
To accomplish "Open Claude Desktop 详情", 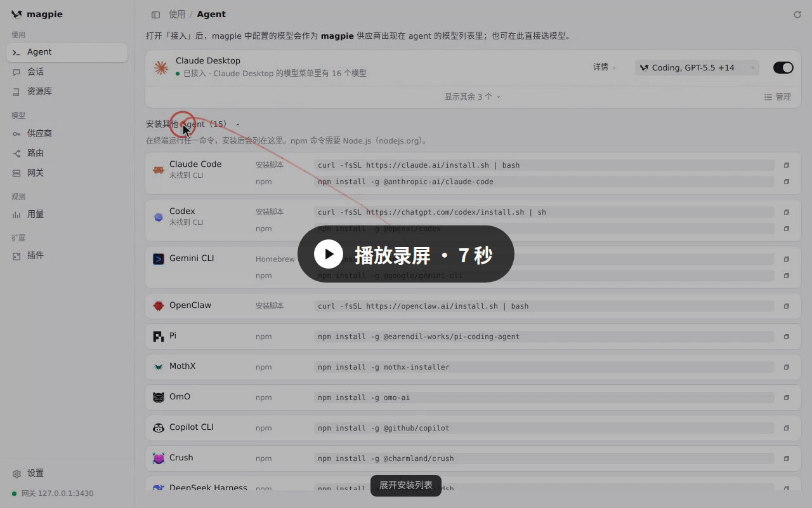I will tap(604, 67).
